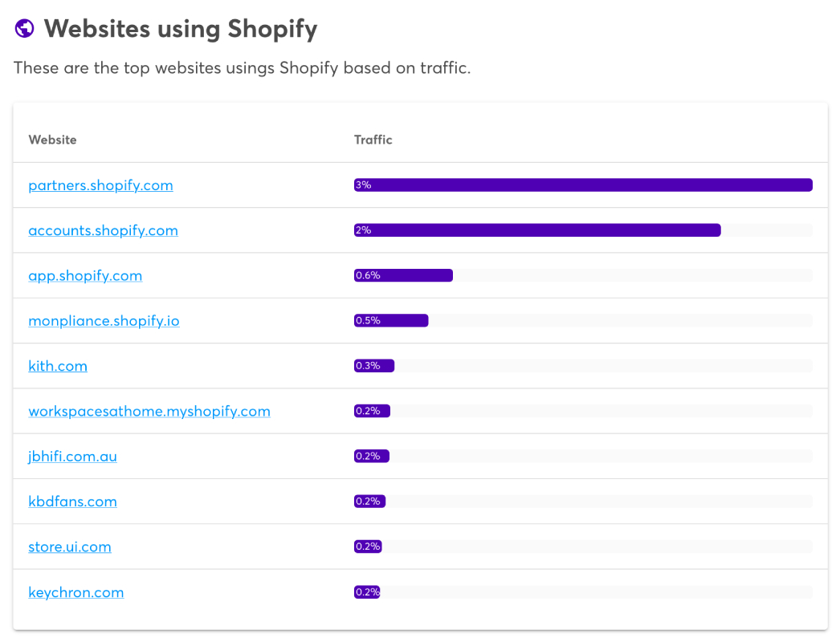Open the kbdfans.com link
840x642 pixels.
(x=72, y=502)
